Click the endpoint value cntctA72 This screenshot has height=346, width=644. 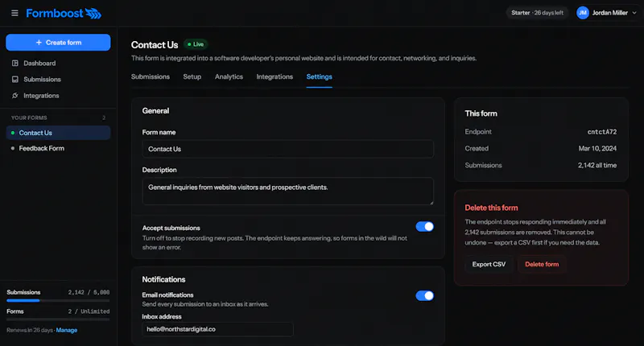pyautogui.click(x=601, y=132)
